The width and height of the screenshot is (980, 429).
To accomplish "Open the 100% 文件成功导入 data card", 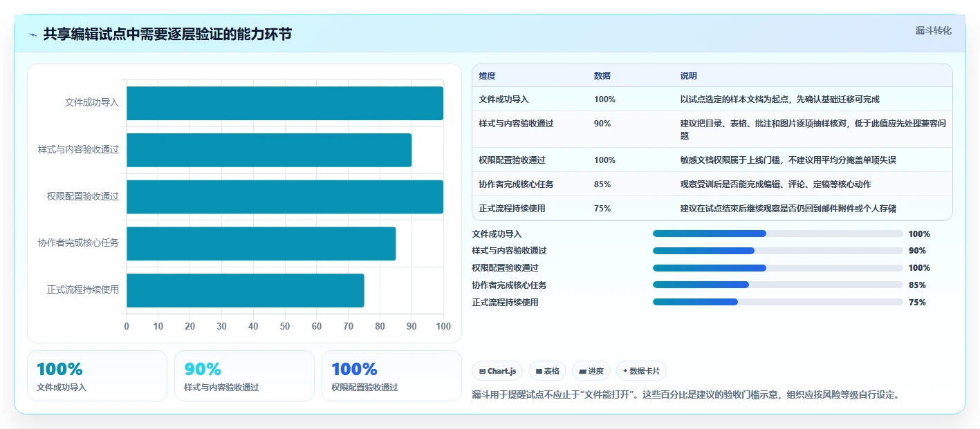I will pyautogui.click(x=97, y=376).
